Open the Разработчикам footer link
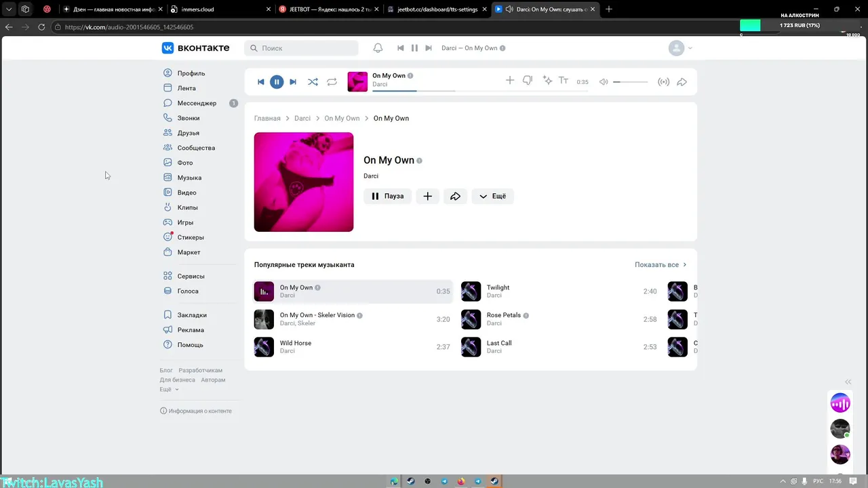This screenshot has height=488, width=868. [x=201, y=371]
